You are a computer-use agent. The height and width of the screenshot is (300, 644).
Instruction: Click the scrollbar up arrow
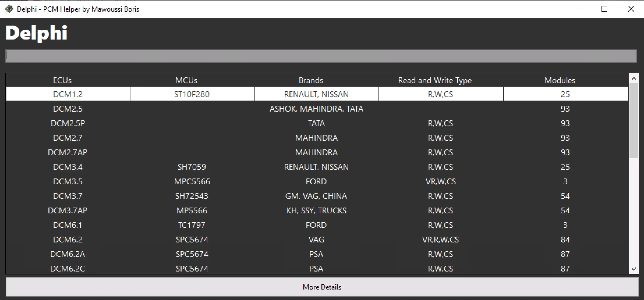click(x=634, y=78)
